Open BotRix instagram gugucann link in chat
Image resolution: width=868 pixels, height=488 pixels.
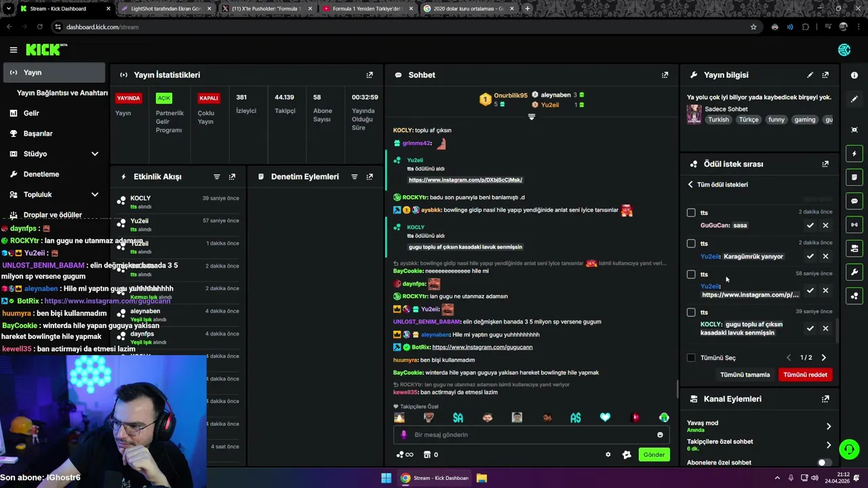[x=482, y=347]
